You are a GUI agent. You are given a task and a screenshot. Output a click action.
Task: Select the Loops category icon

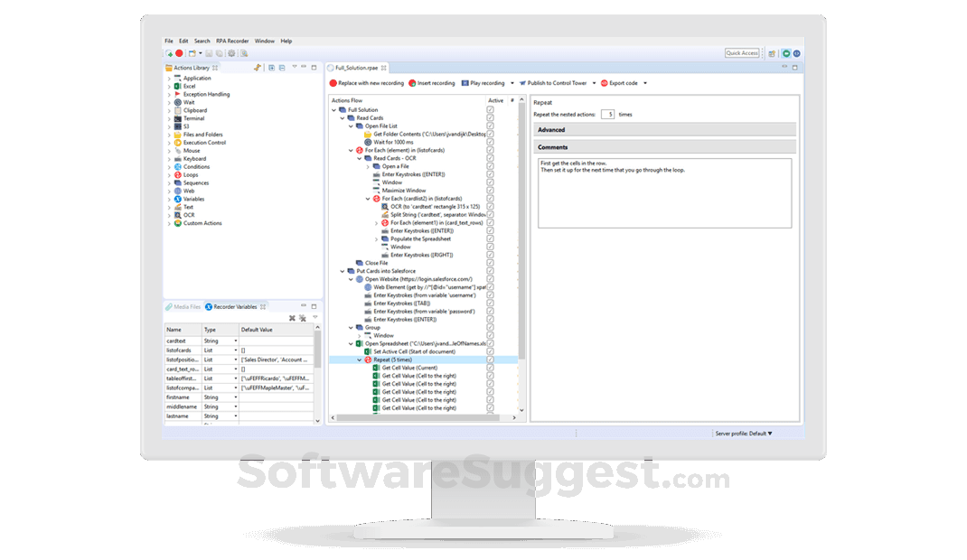[178, 175]
